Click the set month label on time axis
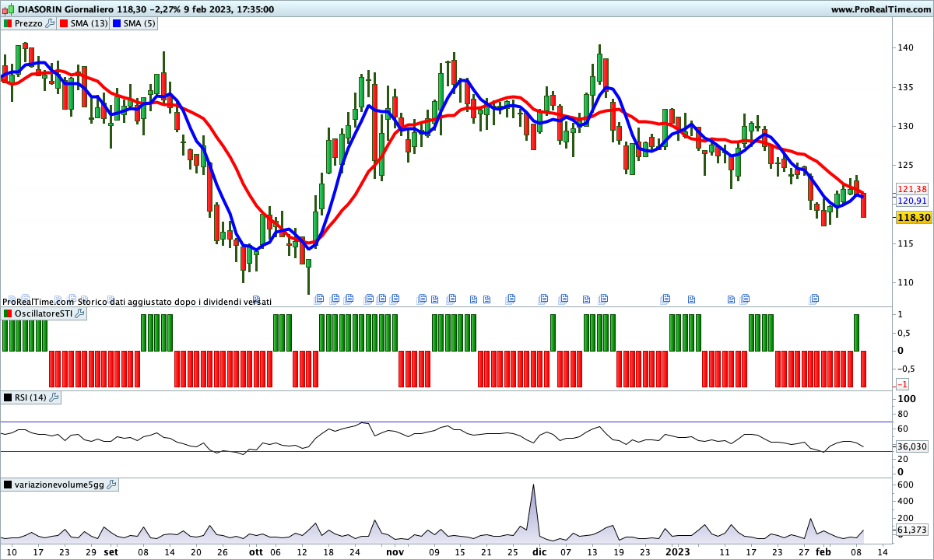 (111, 551)
